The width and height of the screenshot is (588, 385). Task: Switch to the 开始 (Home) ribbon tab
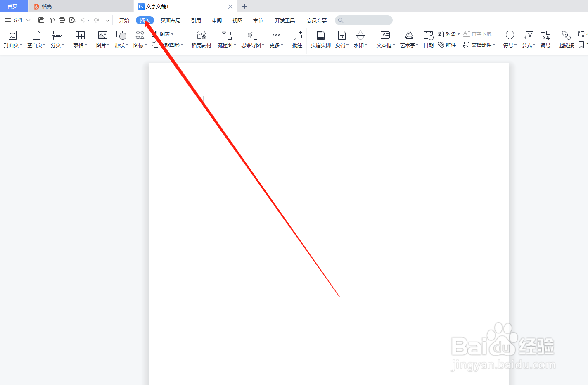tap(124, 20)
